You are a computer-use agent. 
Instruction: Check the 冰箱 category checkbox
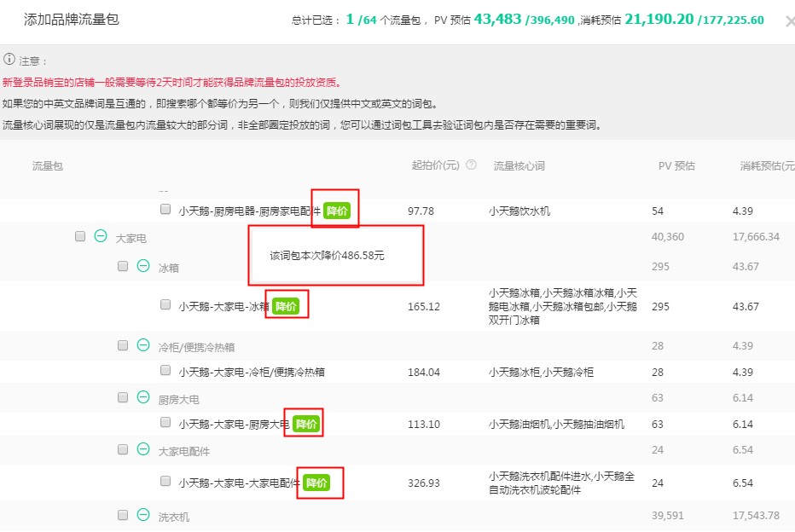[123, 266]
